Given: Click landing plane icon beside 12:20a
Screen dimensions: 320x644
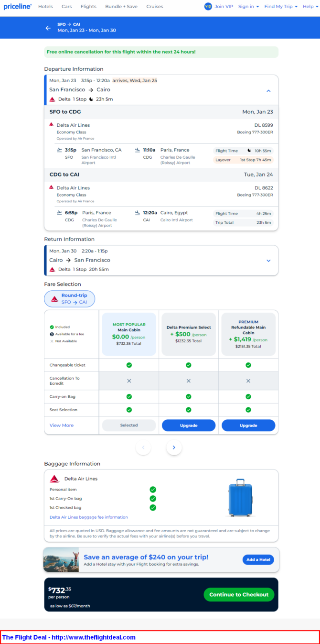Looking at the screenshot, I should 138,213.
